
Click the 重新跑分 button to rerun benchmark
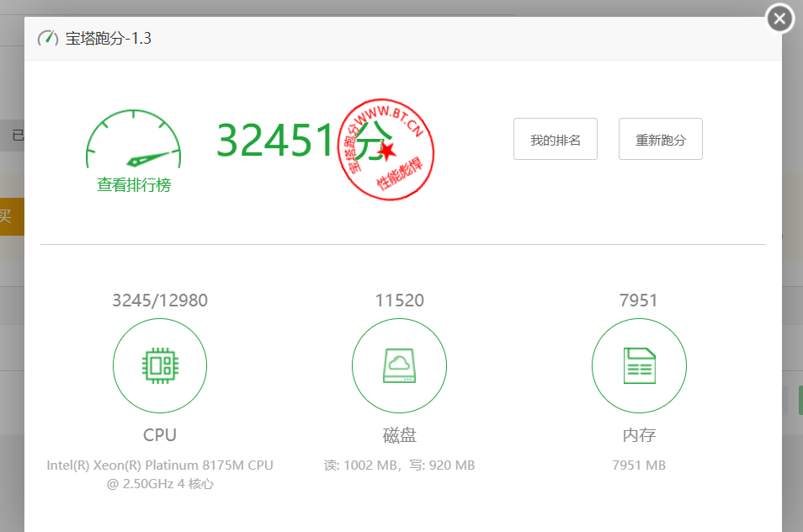point(660,139)
